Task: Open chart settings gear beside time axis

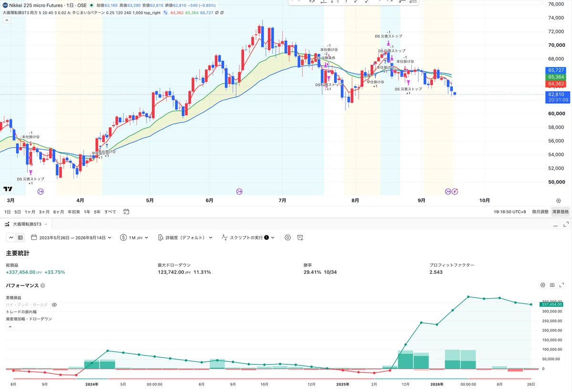Action: coord(559,201)
